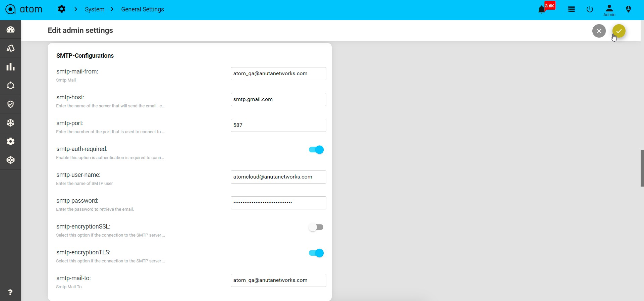Open the dashboard gauge icon in sidebar

11,30
